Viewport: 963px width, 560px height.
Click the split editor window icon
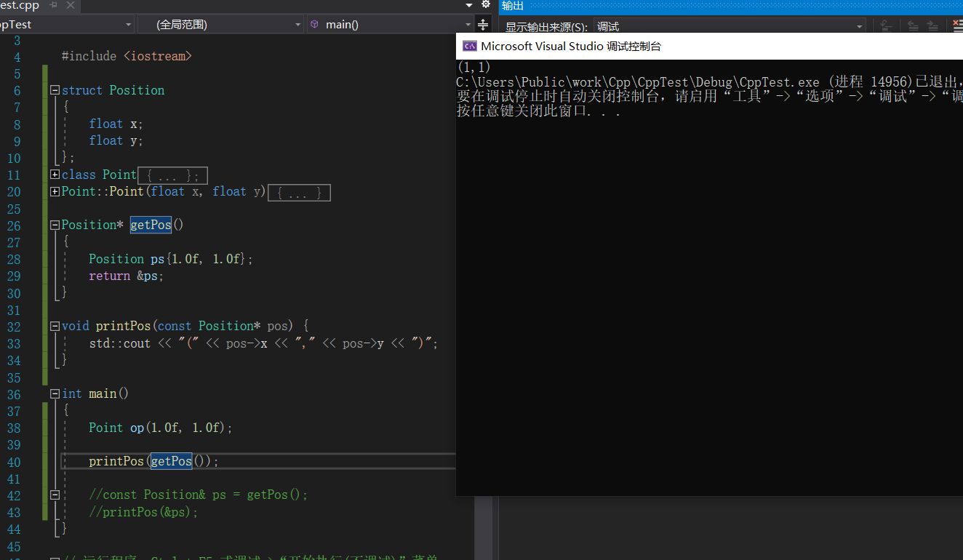482,25
